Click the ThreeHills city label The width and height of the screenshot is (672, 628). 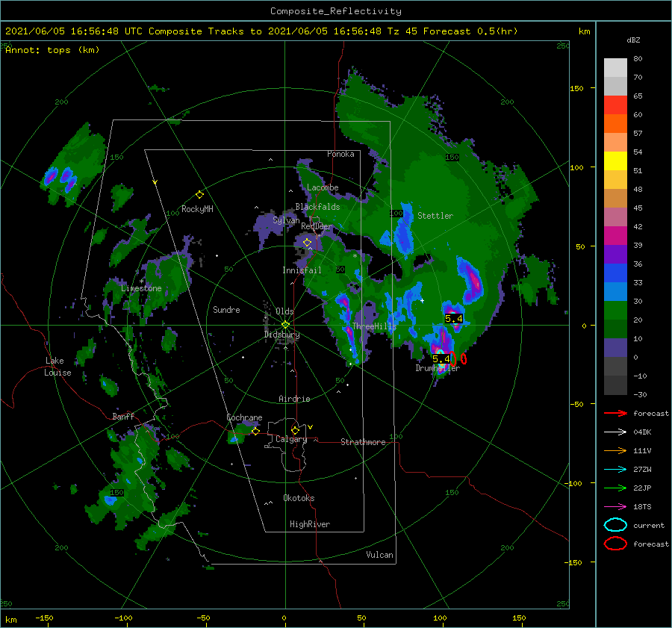[x=374, y=326]
